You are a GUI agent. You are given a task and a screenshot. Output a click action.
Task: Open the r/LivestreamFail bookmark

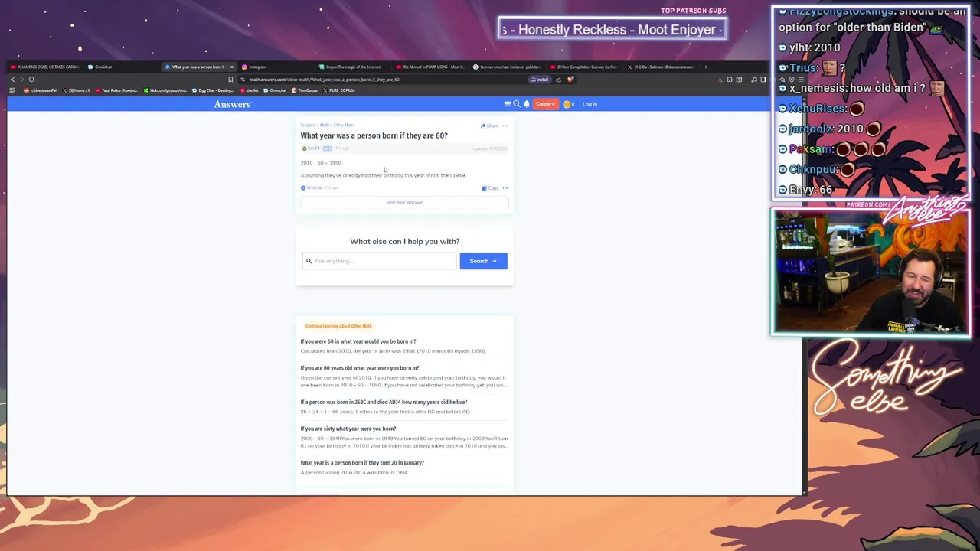pos(42,90)
